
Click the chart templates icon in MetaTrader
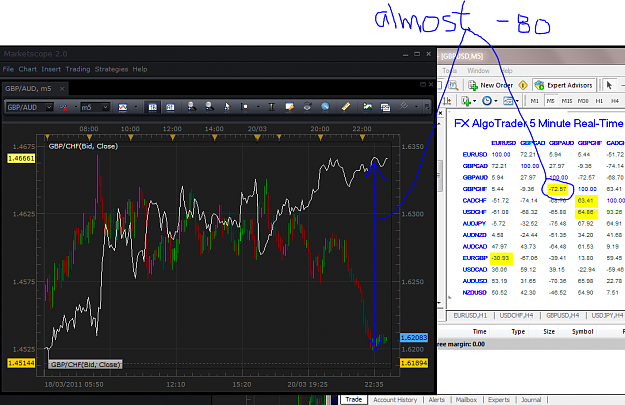(x=508, y=101)
